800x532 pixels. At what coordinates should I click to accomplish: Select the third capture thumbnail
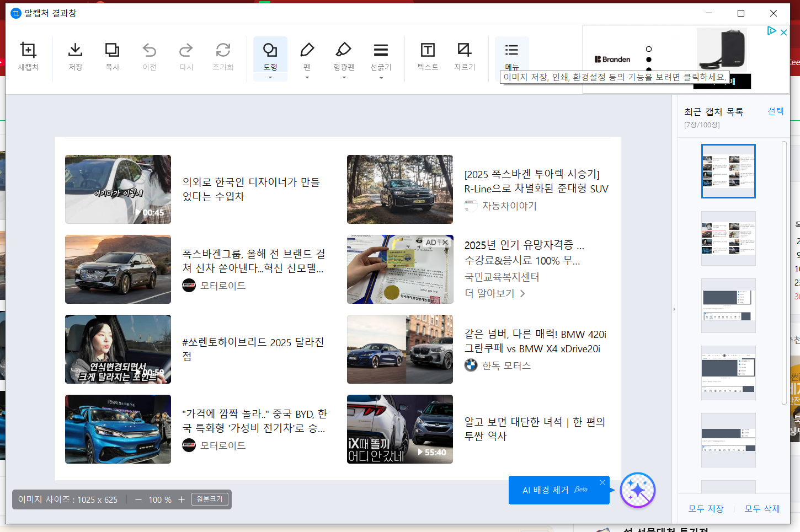pyautogui.click(x=728, y=305)
